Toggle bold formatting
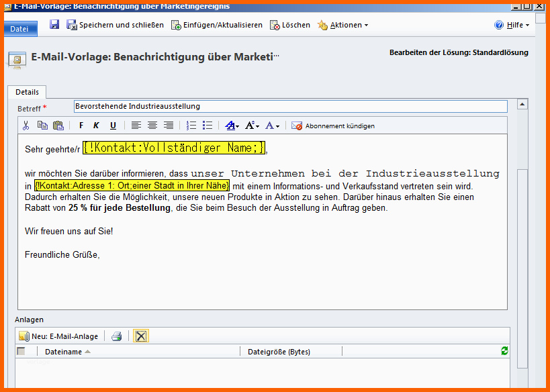 pyautogui.click(x=81, y=126)
